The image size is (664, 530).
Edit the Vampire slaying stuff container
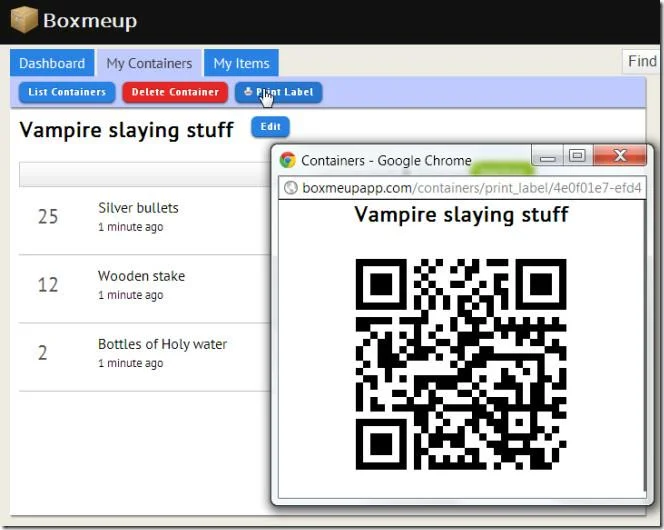point(270,127)
